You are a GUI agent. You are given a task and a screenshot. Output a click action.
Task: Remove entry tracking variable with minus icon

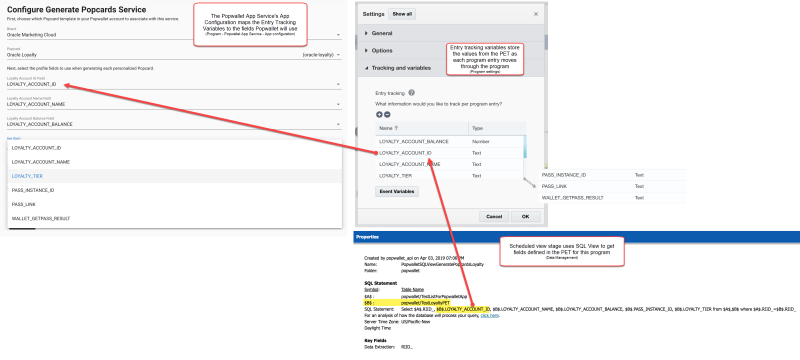pos(387,115)
